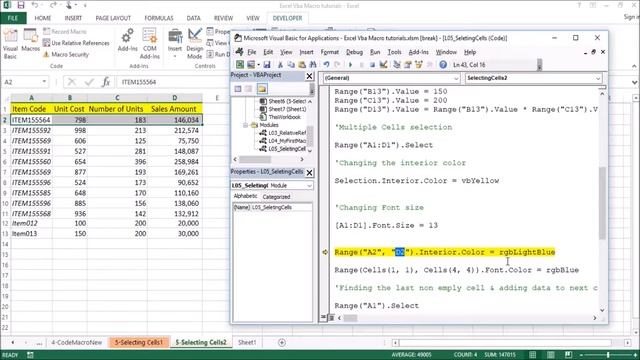This screenshot has width=640, height=360.
Task: Click the Redo icon in VBA toolbar
Action: [x=337, y=64]
